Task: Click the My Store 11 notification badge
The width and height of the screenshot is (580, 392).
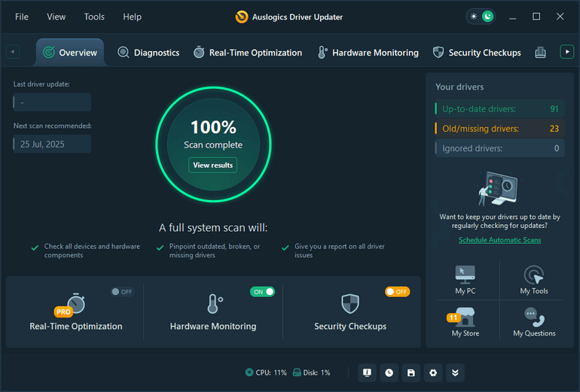Action: pos(453,318)
